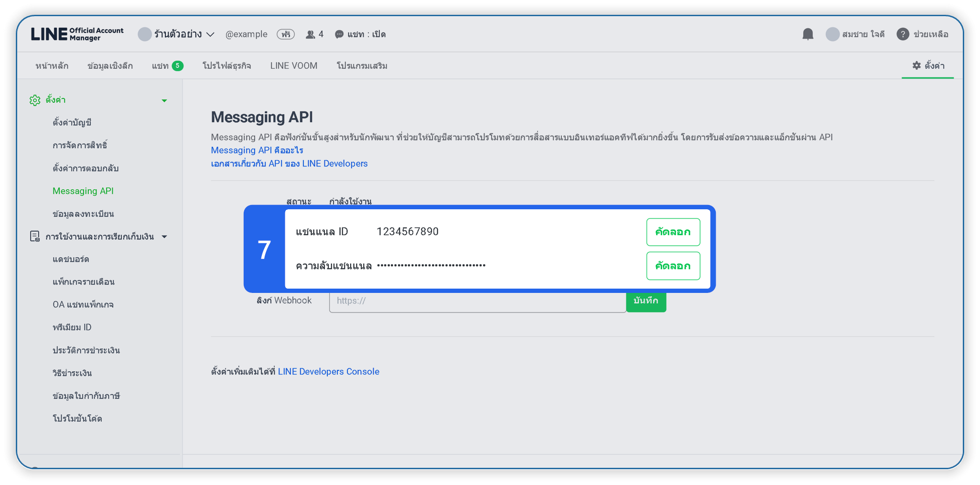Open the Messaging API คืออะไร link
Image resolution: width=980 pixels, height=485 pixels.
(257, 150)
